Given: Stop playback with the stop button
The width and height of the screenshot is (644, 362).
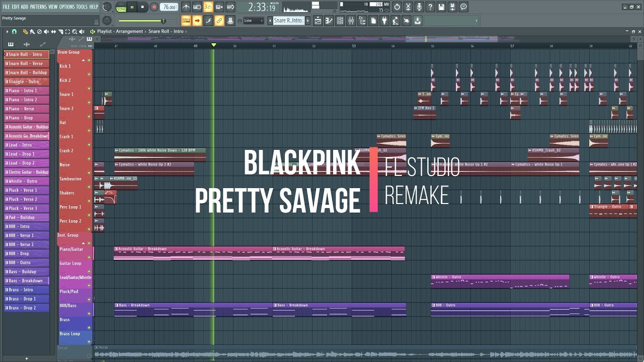Looking at the screenshot, I should 142,7.
